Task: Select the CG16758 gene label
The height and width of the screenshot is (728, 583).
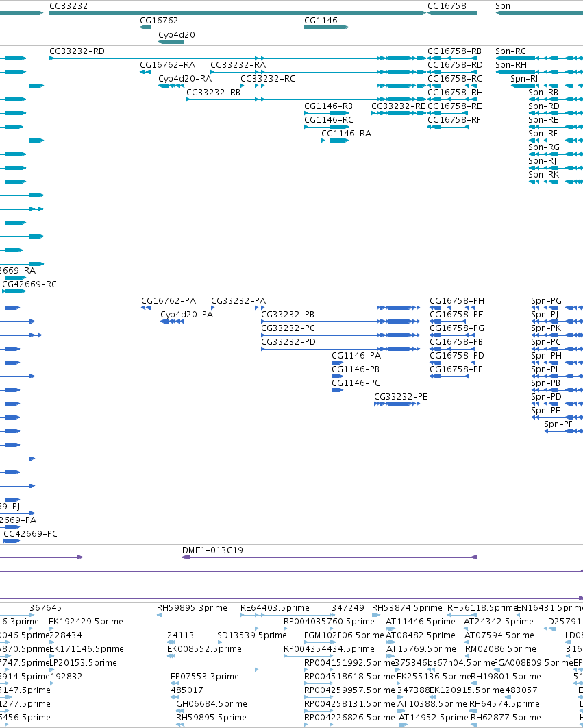Action: click(x=447, y=6)
